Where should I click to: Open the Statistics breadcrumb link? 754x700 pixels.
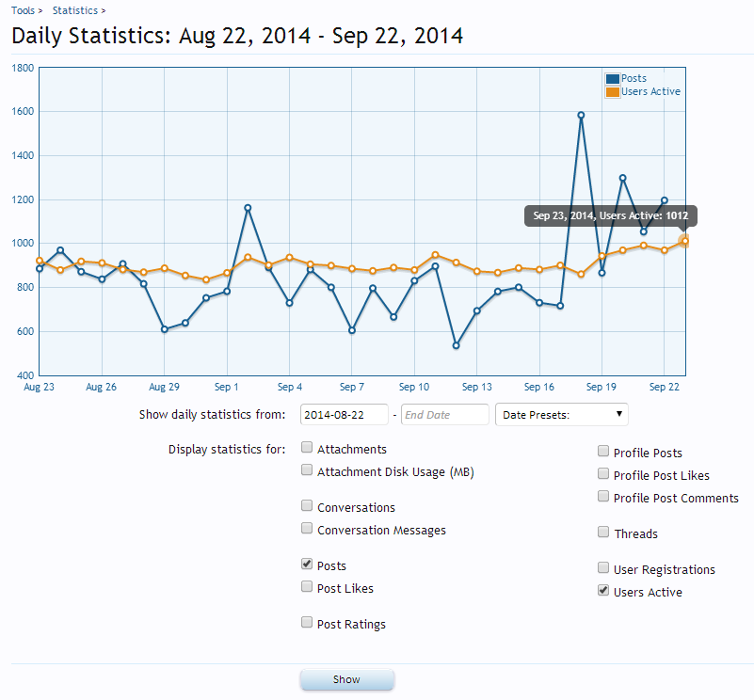(75, 10)
